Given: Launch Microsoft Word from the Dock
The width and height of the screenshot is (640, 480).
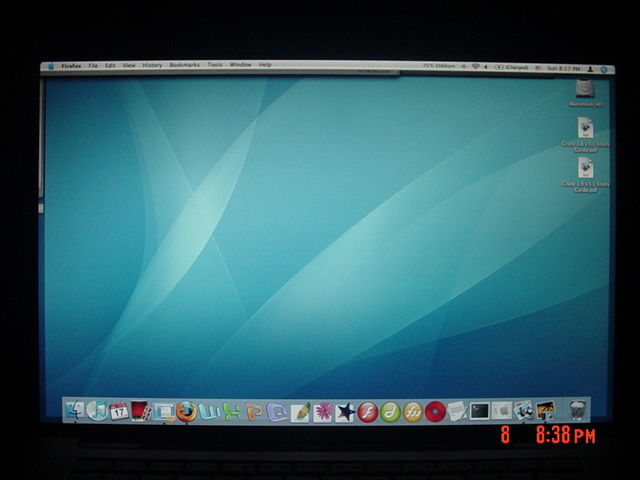Looking at the screenshot, I should coord(209,411).
